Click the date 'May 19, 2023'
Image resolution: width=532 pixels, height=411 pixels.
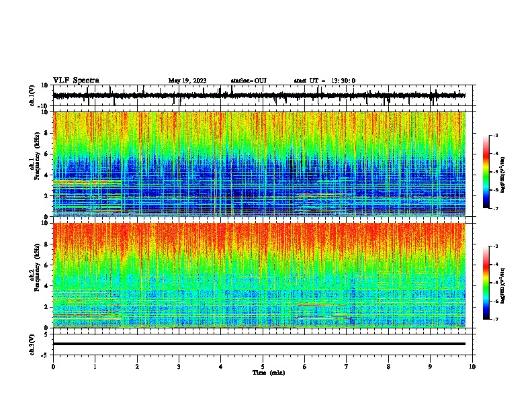click(187, 81)
